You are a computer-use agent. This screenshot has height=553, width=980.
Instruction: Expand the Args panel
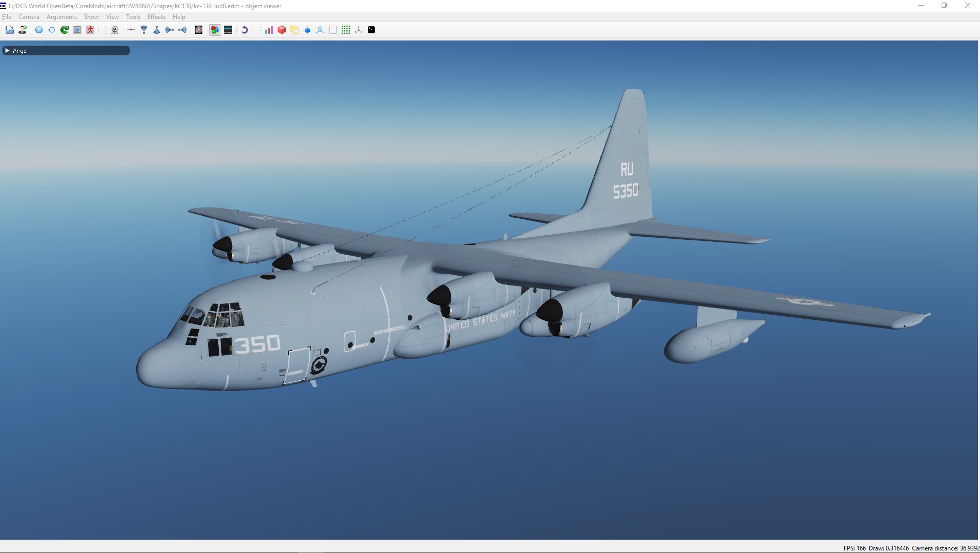(7, 51)
